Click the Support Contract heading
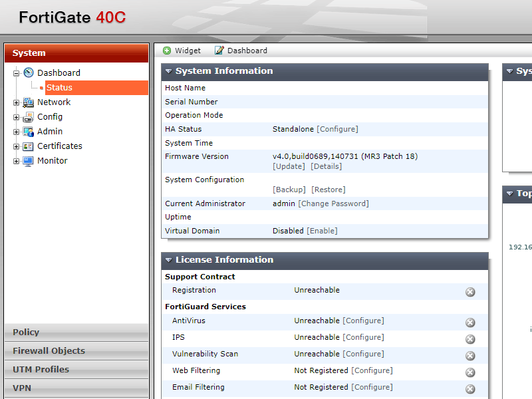This screenshot has width=532, height=399. tap(200, 277)
